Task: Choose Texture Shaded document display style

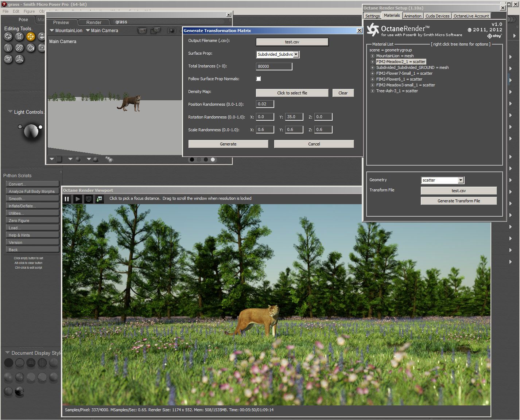Action: click(20, 392)
